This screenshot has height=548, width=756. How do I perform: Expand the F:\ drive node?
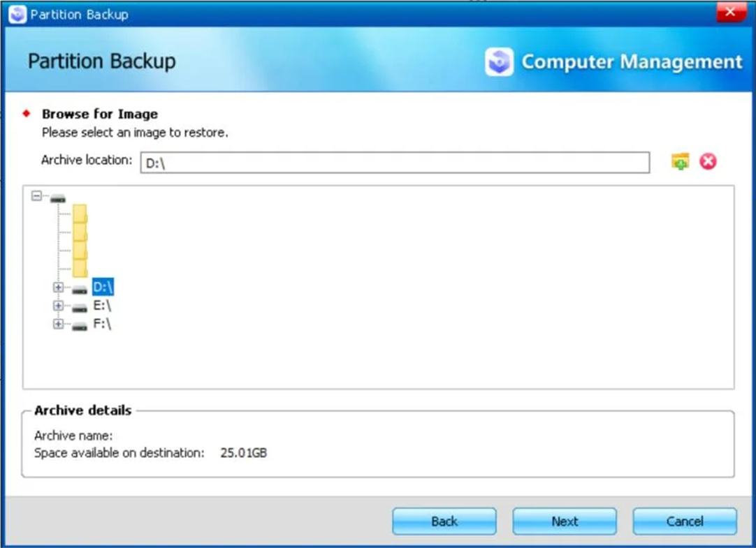tap(59, 323)
